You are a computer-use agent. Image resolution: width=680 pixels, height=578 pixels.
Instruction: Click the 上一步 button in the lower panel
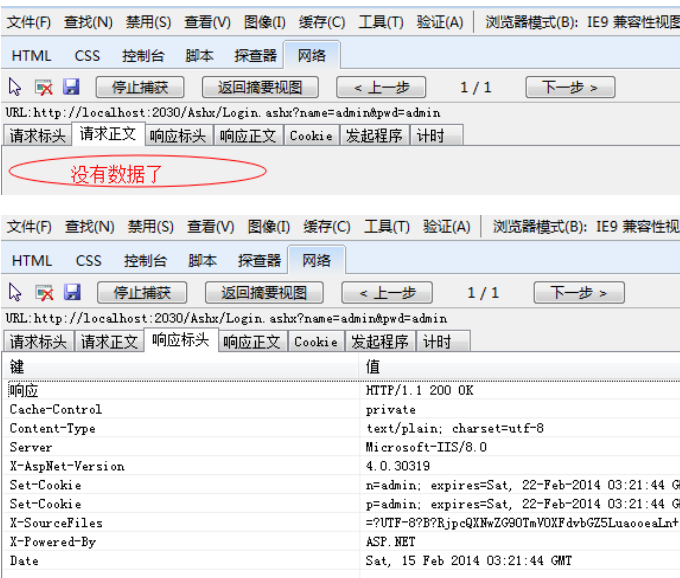(386, 292)
